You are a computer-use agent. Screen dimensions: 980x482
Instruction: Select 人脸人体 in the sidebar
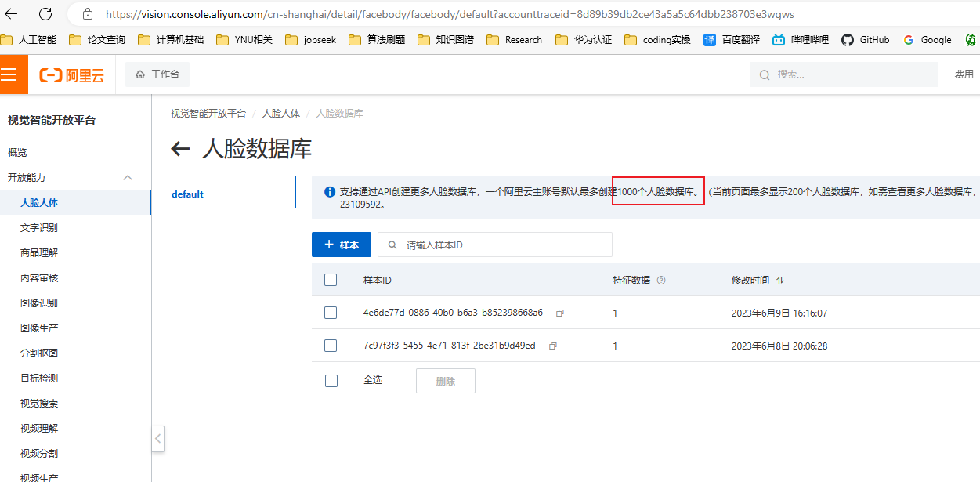click(75, 202)
